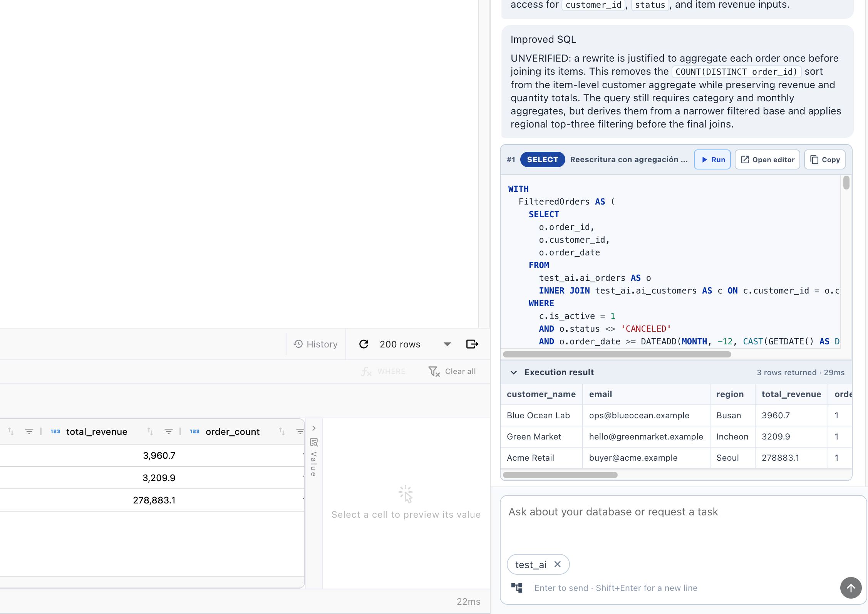Click the send message arrow button
Screen dimensions: 868x614
coord(851,588)
